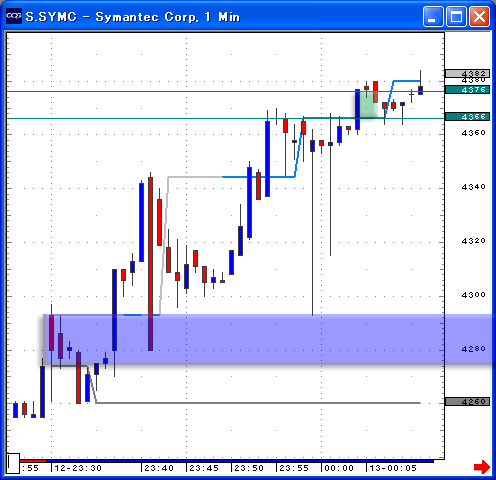The image size is (496, 480).
Task: Click the 4300 price scale value
Action: (473, 295)
